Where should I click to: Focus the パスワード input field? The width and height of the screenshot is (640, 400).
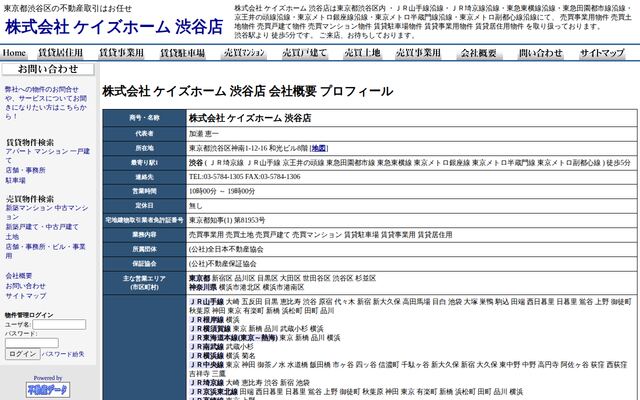pos(31,343)
